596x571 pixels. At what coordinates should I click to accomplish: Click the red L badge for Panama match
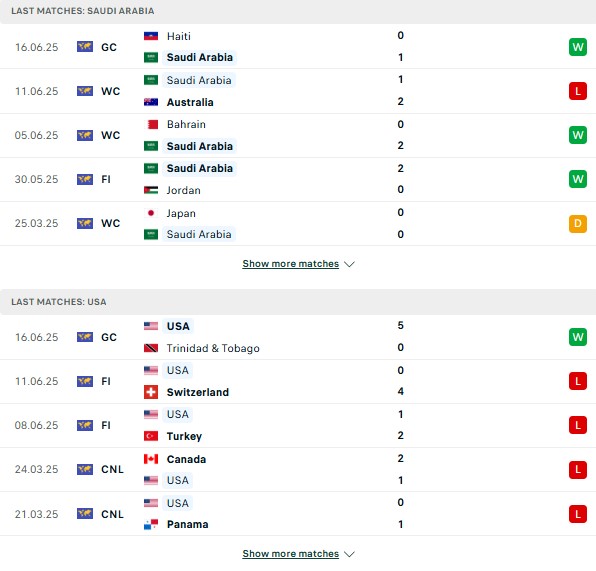pos(578,514)
